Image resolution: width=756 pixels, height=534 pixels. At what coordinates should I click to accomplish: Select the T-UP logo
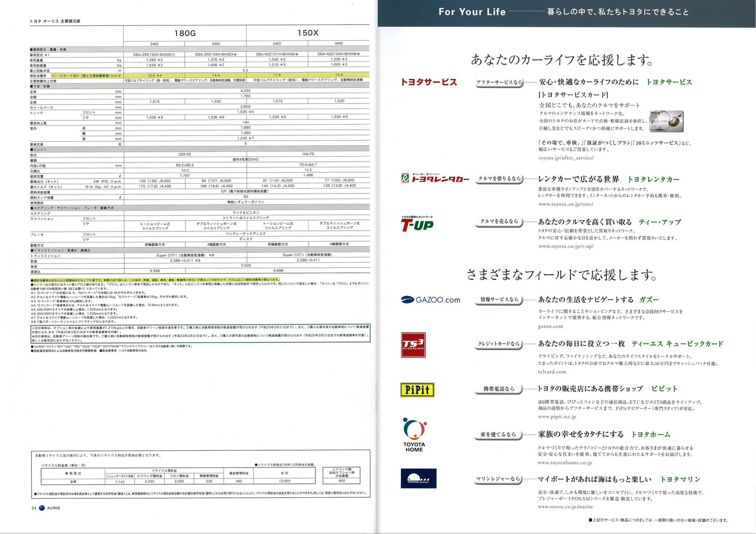[417, 224]
